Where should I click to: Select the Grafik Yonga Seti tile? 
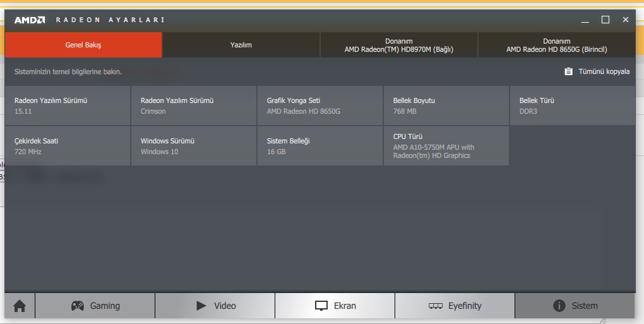(320, 105)
